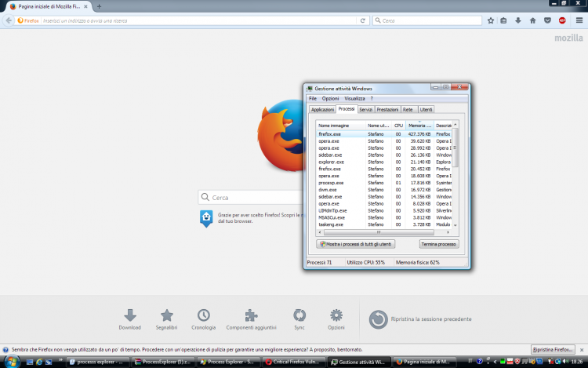Open the Firefox hamburger menu
Image resolution: width=588 pixels, height=368 pixels.
pyautogui.click(x=579, y=20)
